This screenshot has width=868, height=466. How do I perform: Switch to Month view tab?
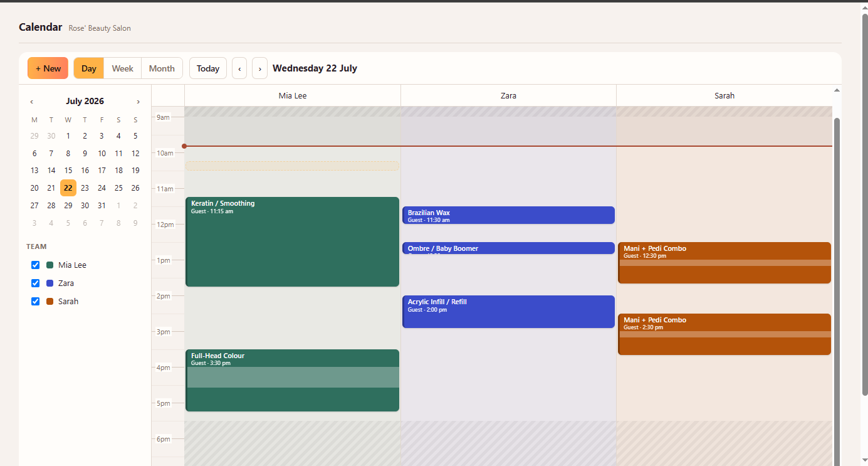coord(162,68)
